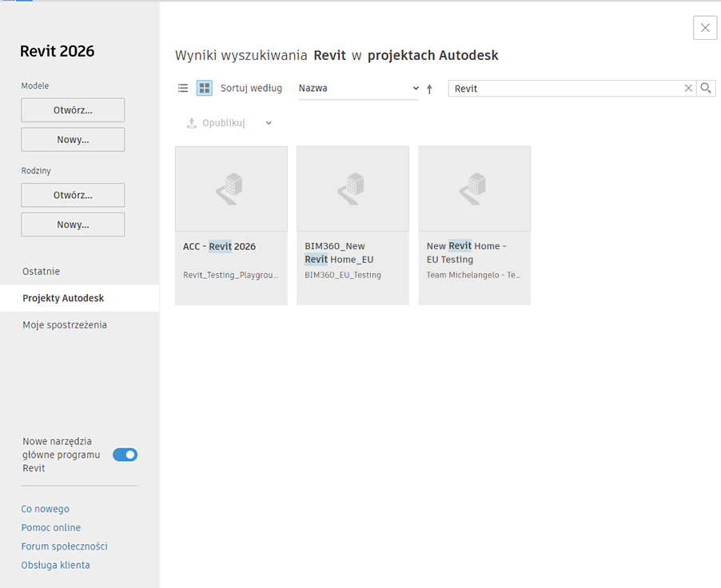Open Obsługa klienta link
Viewport: 721px width, 588px height.
[56, 565]
